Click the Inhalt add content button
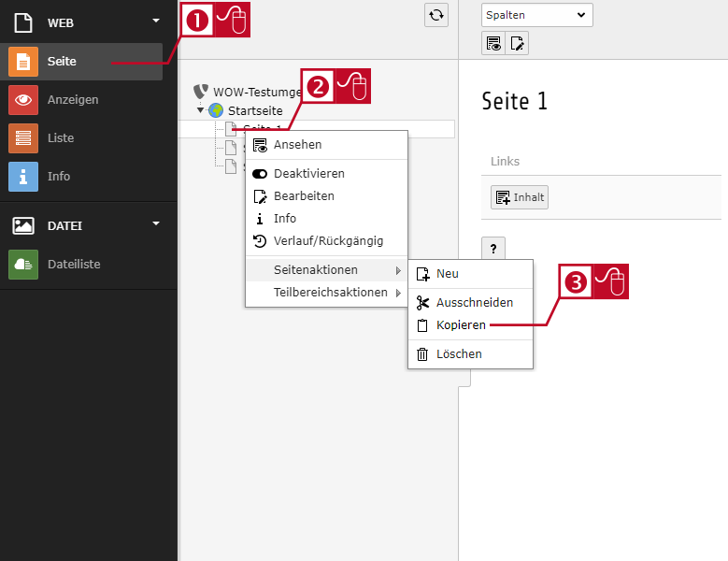Image resolution: width=728 pixels, height=561 pixels. pyautogui.click(x=519, y=197)
